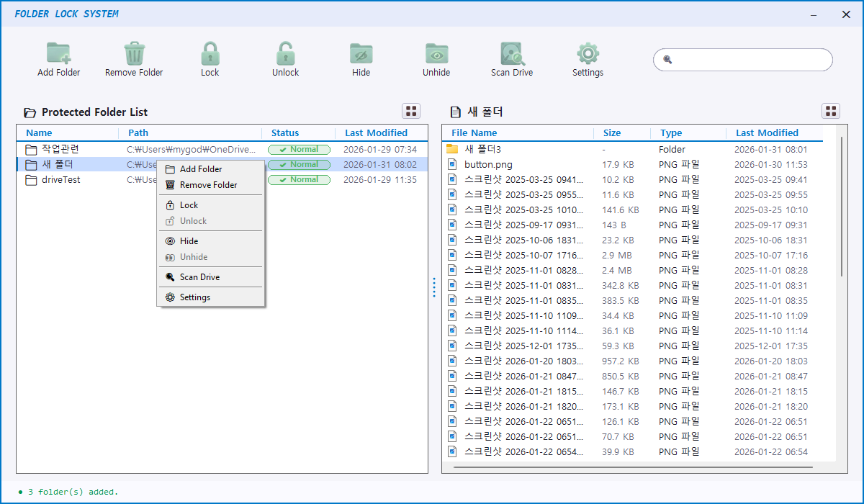Click the 2026-01-29 07:34 date cell
Image resolution: width=864 pixels, height=504 pixels.
pos(380,150)
